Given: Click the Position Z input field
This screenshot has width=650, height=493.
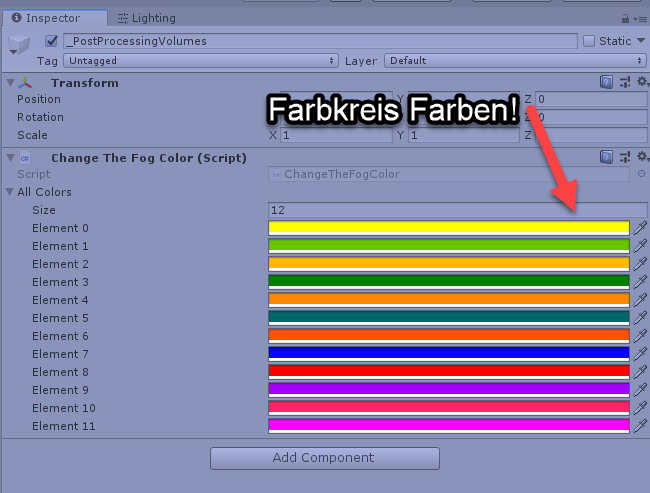Looking at the screenshot, I should (591, 99).
